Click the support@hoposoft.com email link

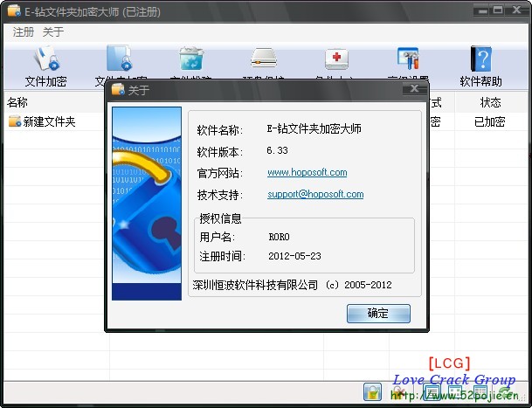(x=315, y=194)
